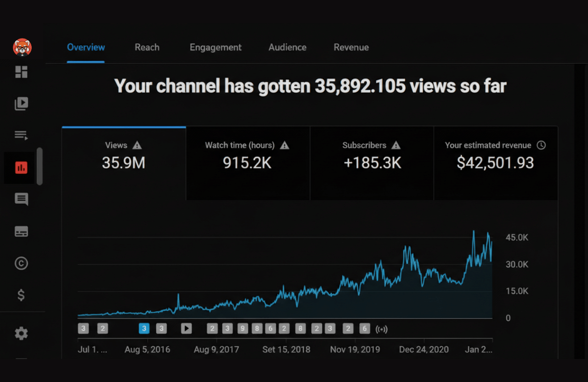Click the Earn dollar icon

coord(21,295)
